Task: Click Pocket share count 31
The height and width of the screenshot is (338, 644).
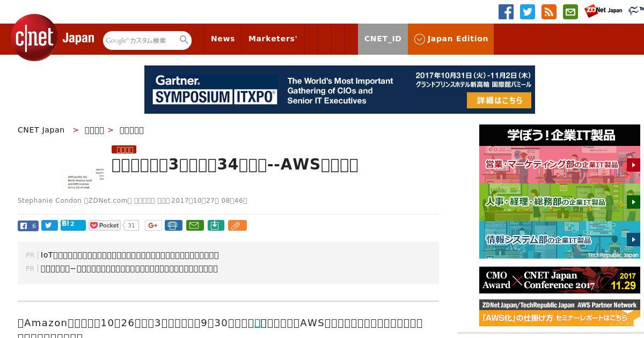Action: point(131,226)
